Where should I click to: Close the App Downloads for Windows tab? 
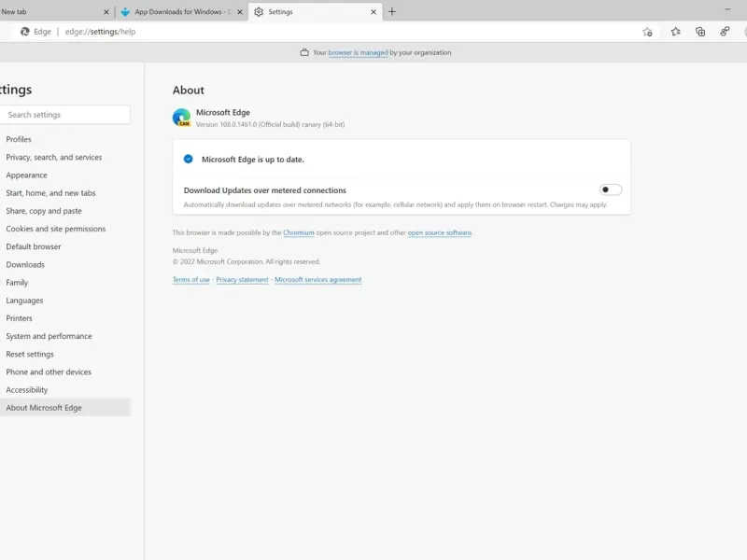tap(240, 12)
